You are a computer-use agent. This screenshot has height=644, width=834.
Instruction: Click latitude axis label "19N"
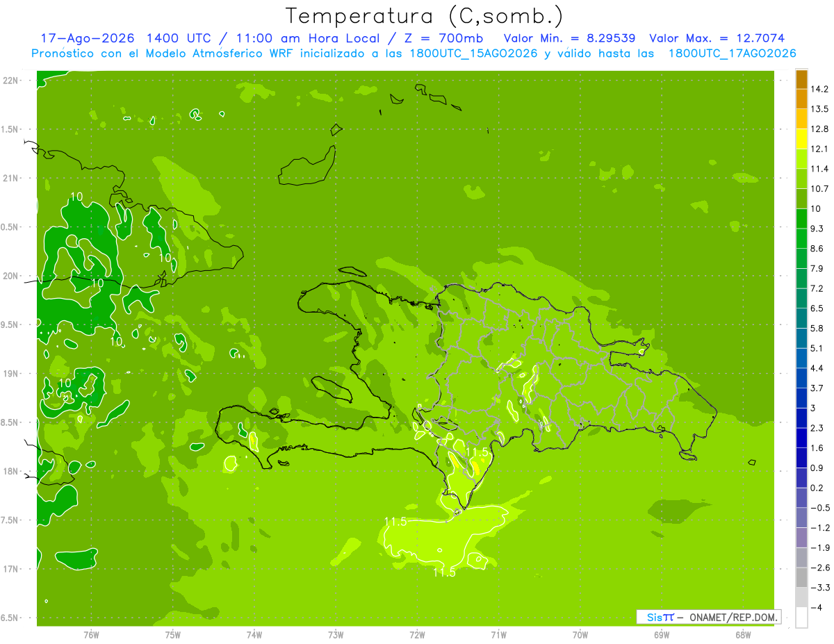(x=13, y=374)
